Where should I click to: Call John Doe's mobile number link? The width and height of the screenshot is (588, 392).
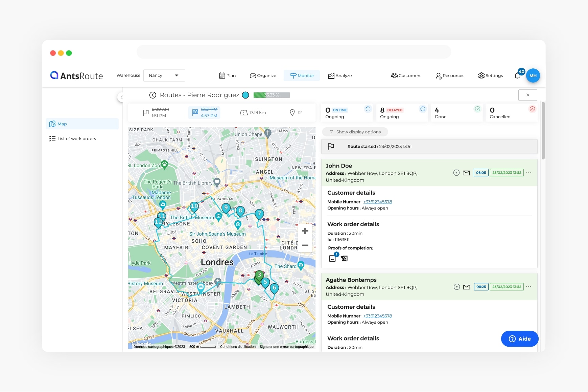coord(378,202)
